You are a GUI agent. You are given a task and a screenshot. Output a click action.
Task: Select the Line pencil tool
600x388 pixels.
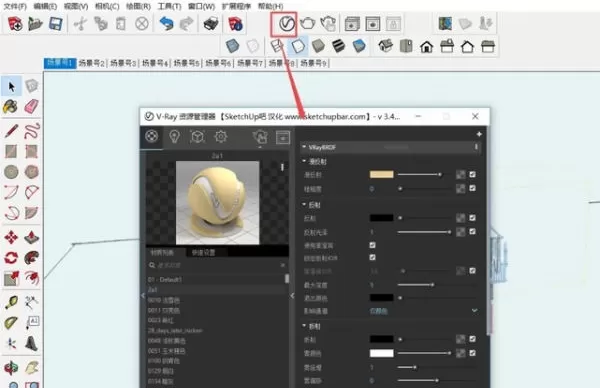[11, 131]
